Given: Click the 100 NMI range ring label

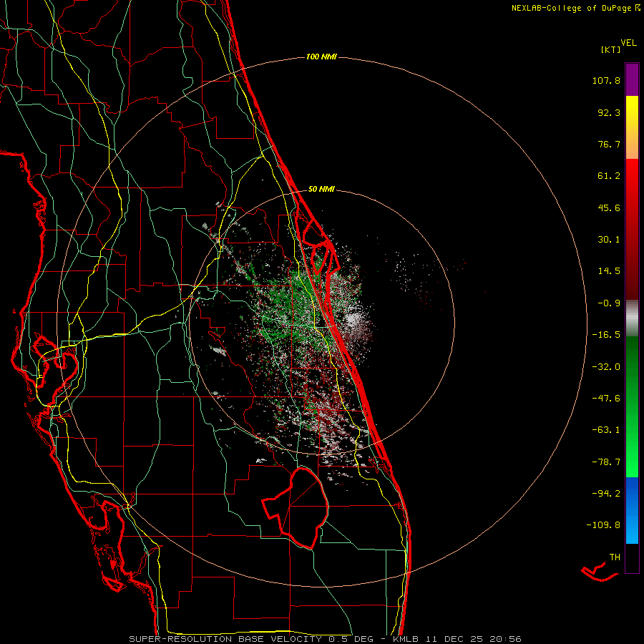Looking at the screenshot, I should tap(321, 57).
